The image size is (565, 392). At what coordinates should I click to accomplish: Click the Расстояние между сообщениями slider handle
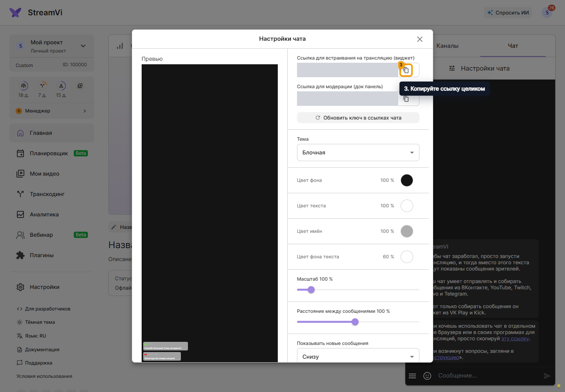355,322
